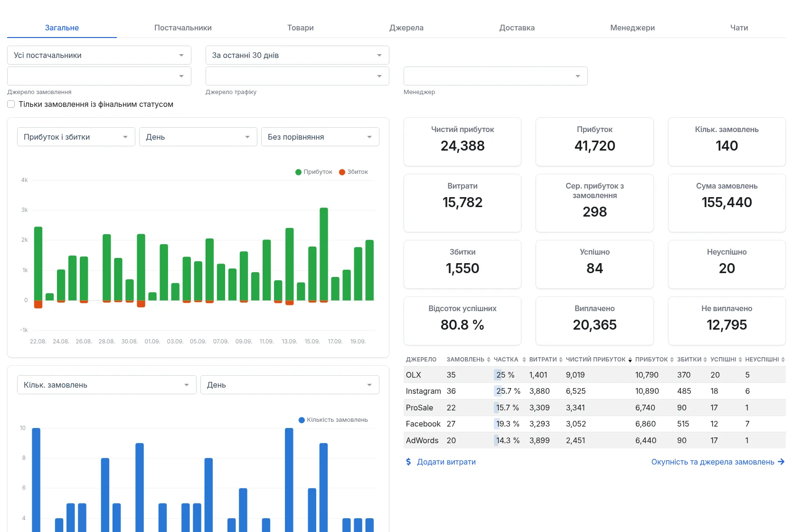The height and width of the screenshot is (532, 793).
Task: Sort table by Витрати column arrows
Action: pyautogui.click(x=561, y=360)
